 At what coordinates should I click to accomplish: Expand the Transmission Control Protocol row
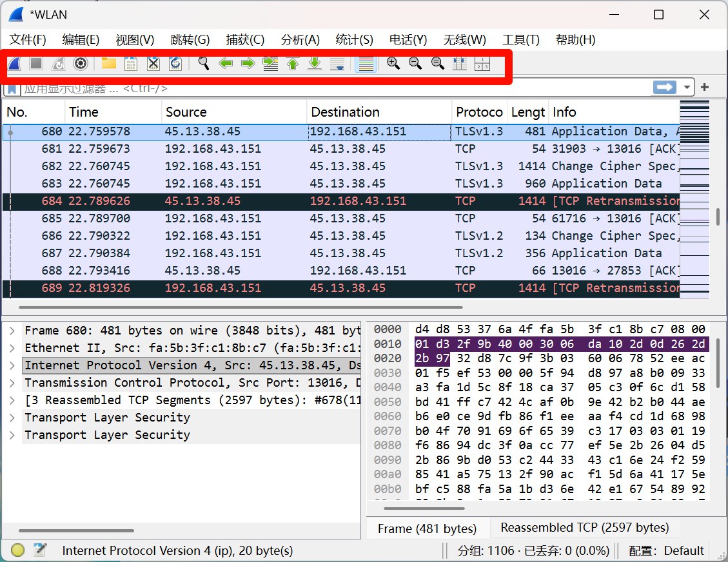pyautogui.click(x=12, y=383)
